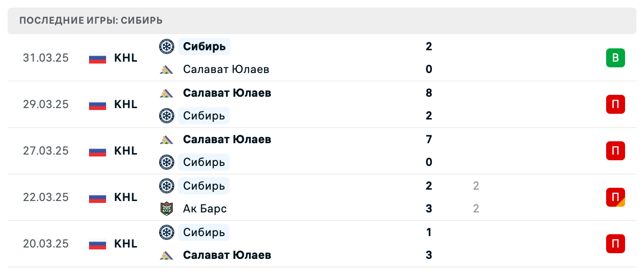
Task: Click the gray shootout score 2
Action: click(476, 186)
